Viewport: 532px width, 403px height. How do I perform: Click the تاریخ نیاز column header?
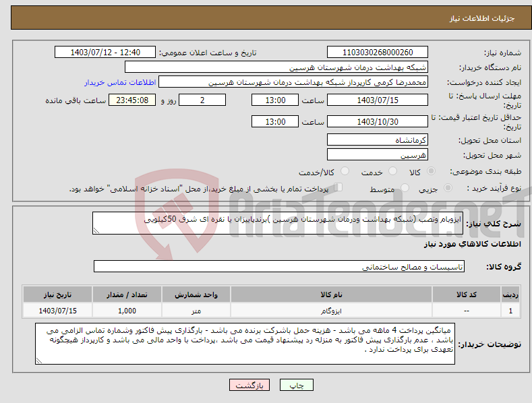click(58, 294)
